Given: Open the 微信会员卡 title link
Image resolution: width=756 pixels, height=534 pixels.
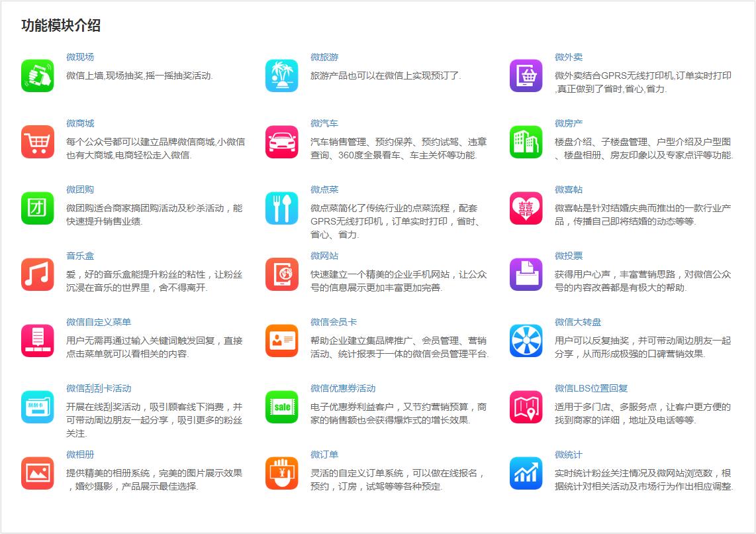Looking at the screenshot, I should click(x=334, y=322).
